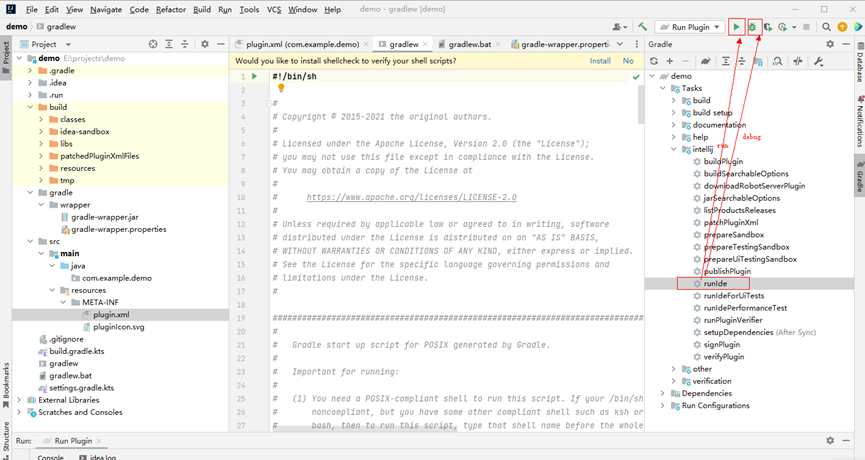Expand all in Project panel
865x460 pixels.
169,44
